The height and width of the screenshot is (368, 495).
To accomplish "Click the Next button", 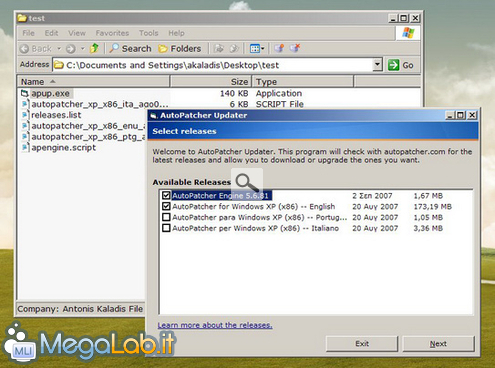I will (438, 344).
